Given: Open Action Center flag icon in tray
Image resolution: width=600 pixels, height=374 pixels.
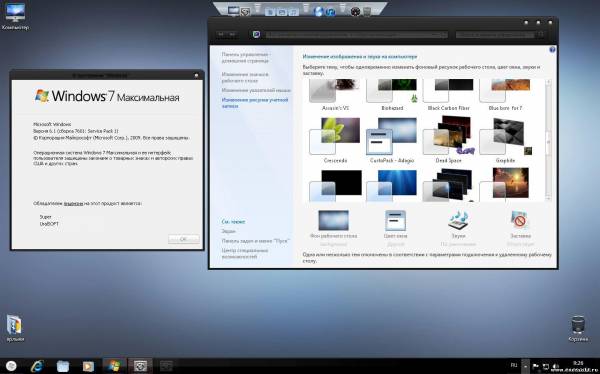Looking at the screenshot, I should [x=536, y=367].
